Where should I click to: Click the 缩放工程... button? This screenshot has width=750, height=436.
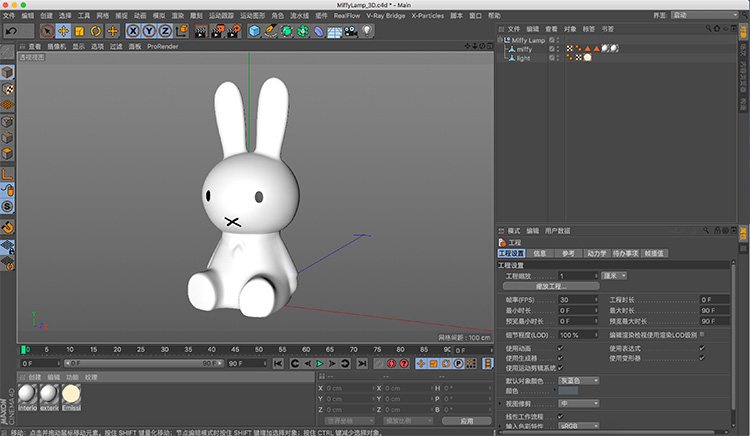(x=551, y=286)
